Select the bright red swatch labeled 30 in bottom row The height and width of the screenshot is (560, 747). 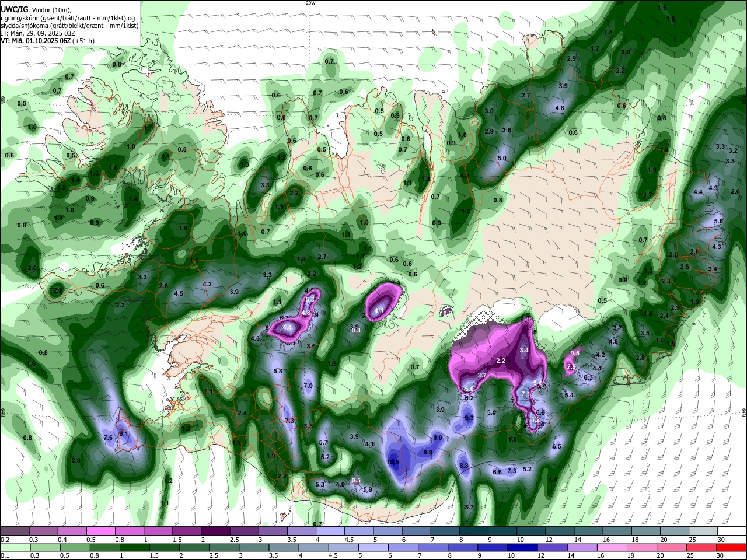click(732, 547)
